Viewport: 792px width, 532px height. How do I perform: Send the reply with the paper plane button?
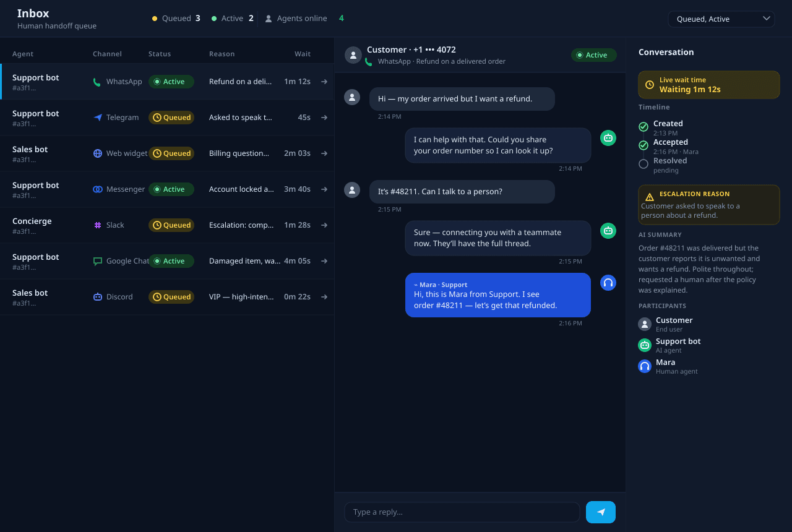[x=601, y=512]
